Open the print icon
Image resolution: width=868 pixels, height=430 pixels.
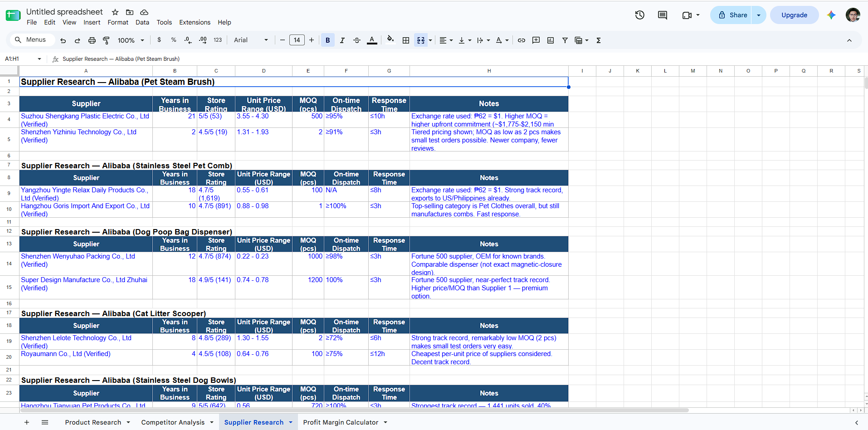click(92, 40)
